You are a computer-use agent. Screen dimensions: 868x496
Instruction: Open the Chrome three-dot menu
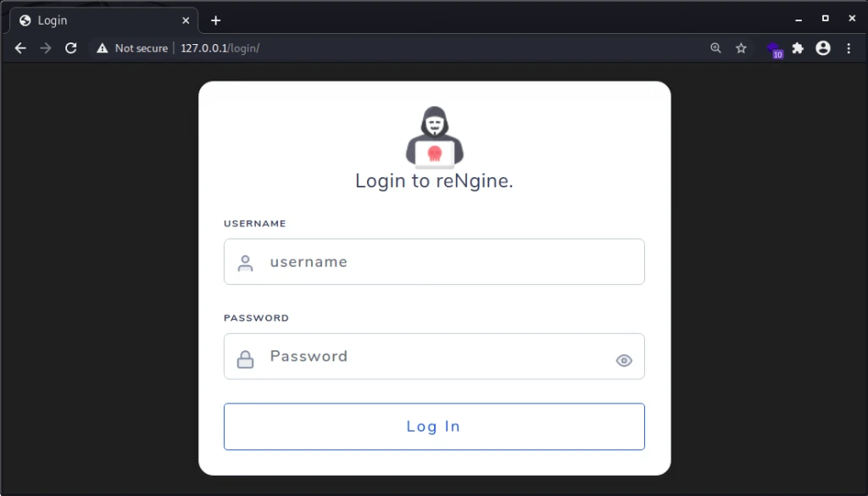(x=849, y=48)
